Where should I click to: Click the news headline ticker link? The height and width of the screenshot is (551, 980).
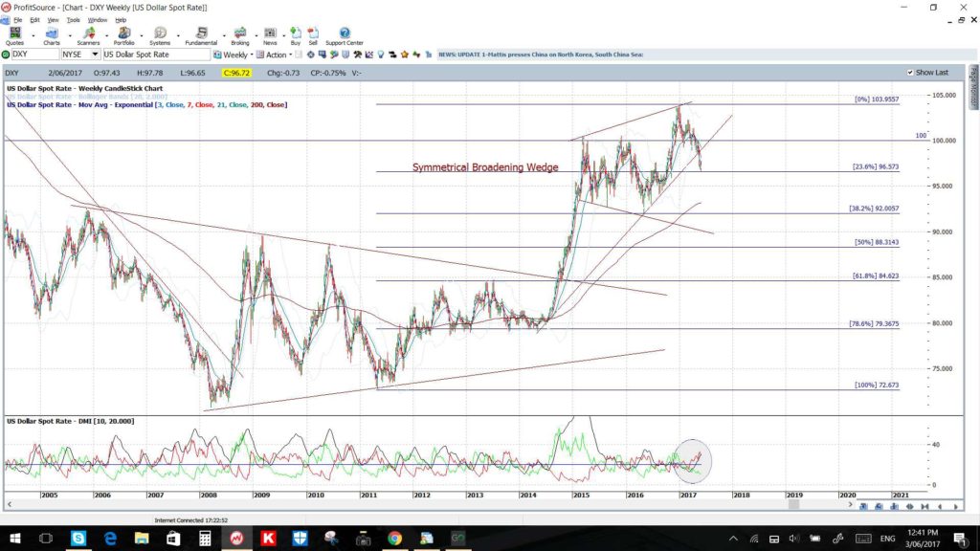[x=541, y=55]
